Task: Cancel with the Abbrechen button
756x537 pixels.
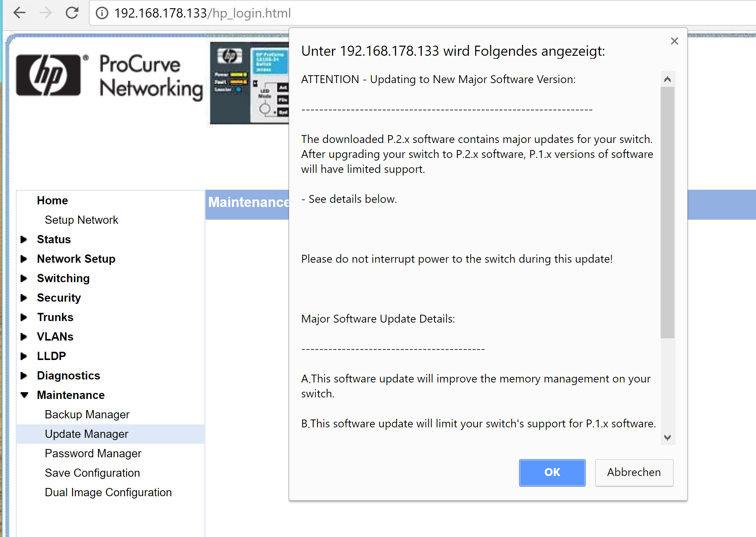Action: pos(634,472)
